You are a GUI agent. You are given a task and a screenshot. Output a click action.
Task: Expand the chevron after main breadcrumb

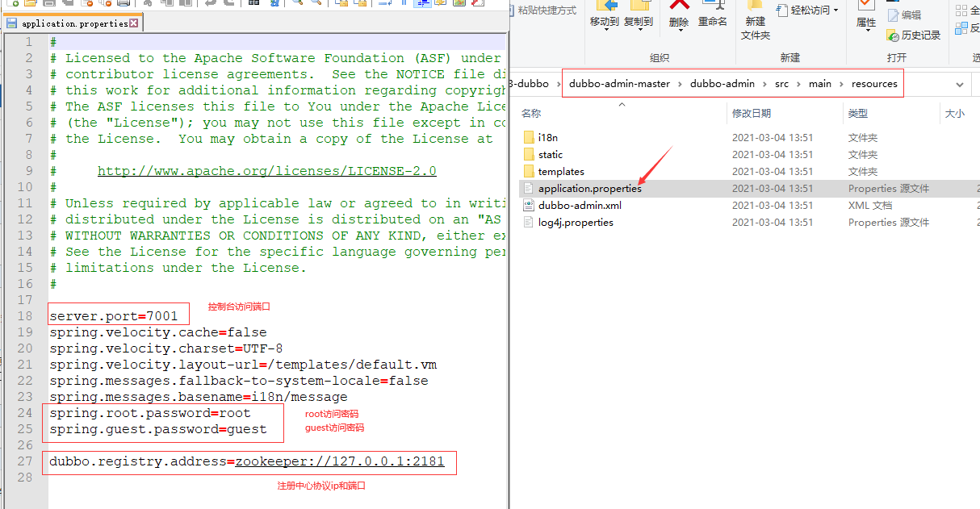840,84
